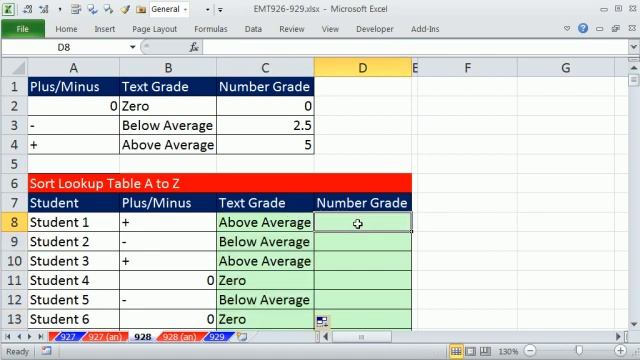640x360 pixels.
Task: Select cell C3 with value 2.5
Action: click(265, 125)
